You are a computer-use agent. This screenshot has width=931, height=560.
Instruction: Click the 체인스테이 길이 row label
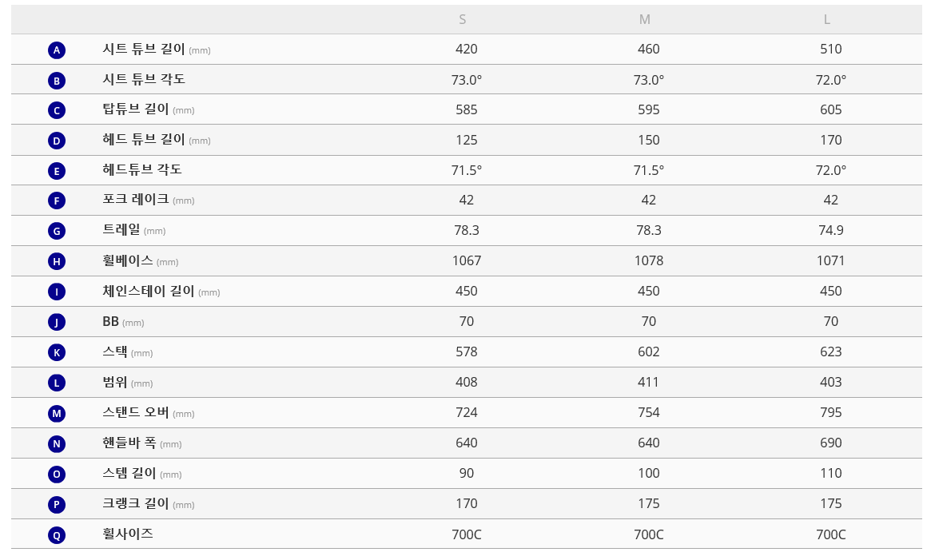149,292
